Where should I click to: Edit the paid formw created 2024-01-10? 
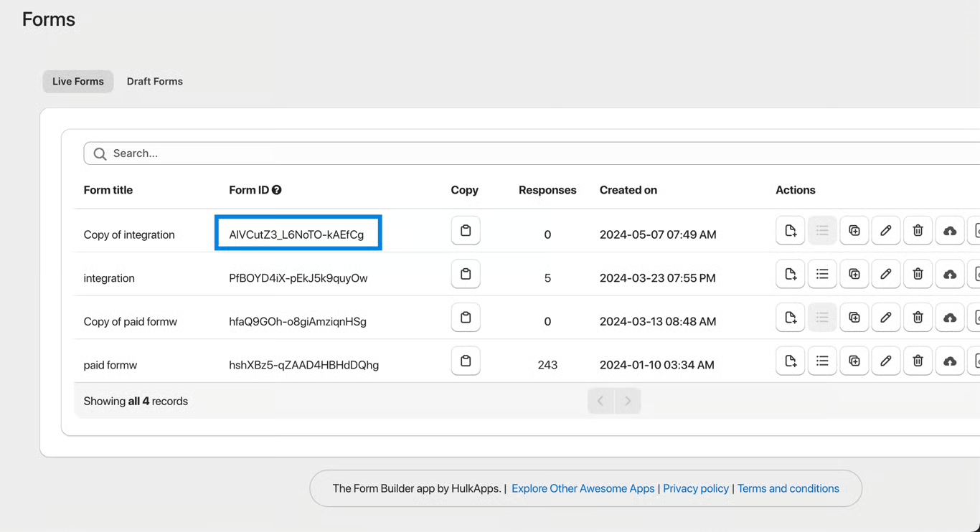pos(886,361)
